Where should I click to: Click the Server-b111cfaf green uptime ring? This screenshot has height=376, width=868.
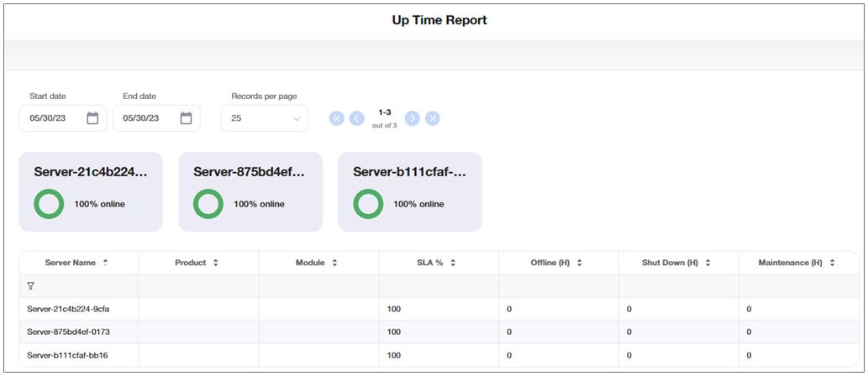click(x=368, y=204)
